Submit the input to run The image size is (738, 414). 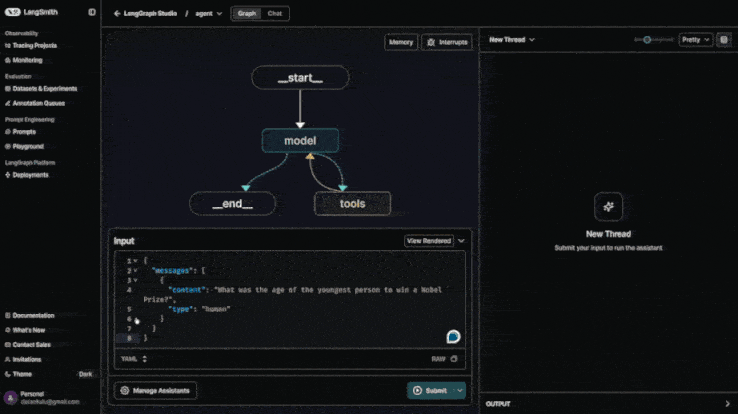431,390
